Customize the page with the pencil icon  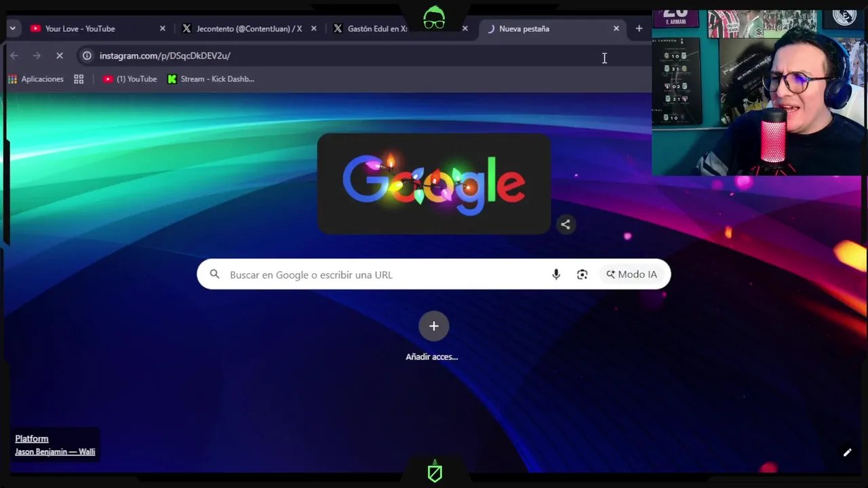click(x=847, y=453)
